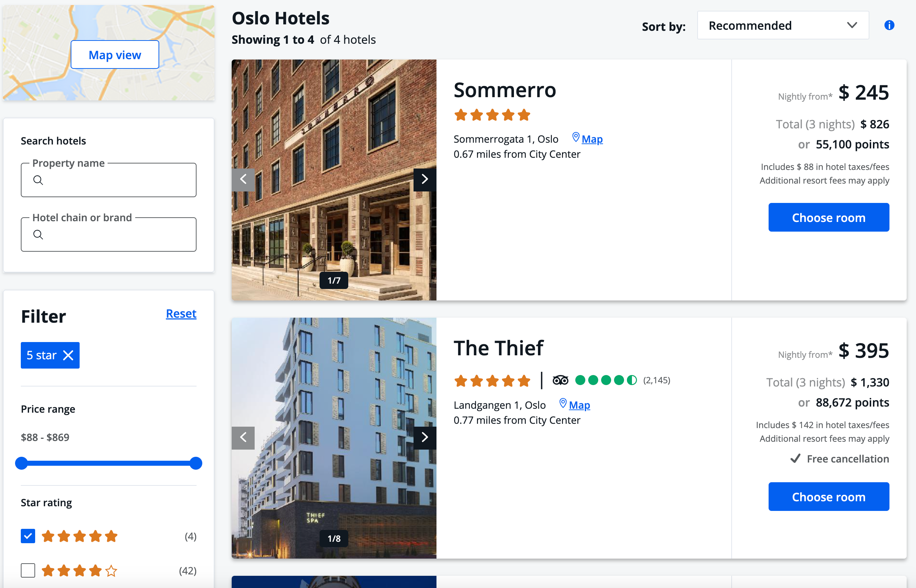Viewport: 916px width, 588px height.
Task: Click The Thief's five-star rating
Action: click(492, 381)
